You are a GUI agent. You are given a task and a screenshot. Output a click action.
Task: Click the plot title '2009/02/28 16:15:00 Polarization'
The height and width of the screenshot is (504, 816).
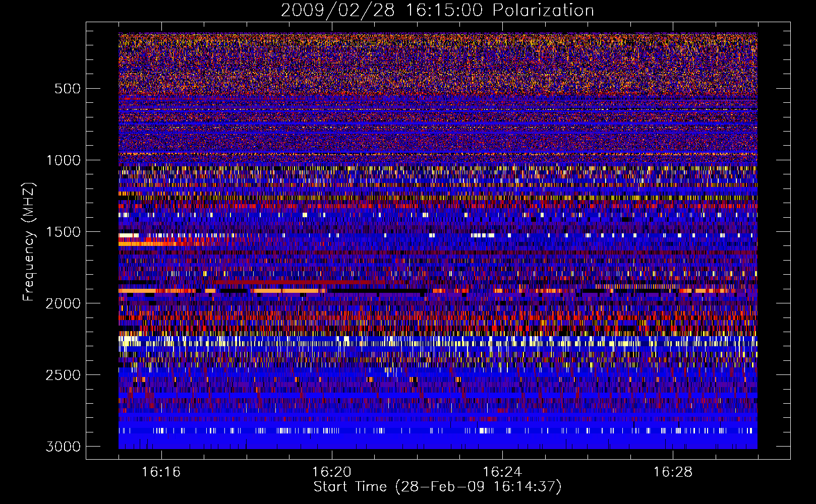pos(437,10)
